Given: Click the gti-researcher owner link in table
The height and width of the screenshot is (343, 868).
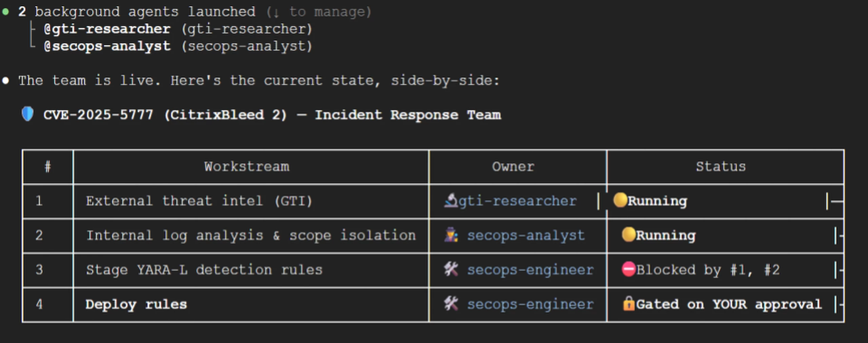Looking at the screenshot, I should [517, 201].
